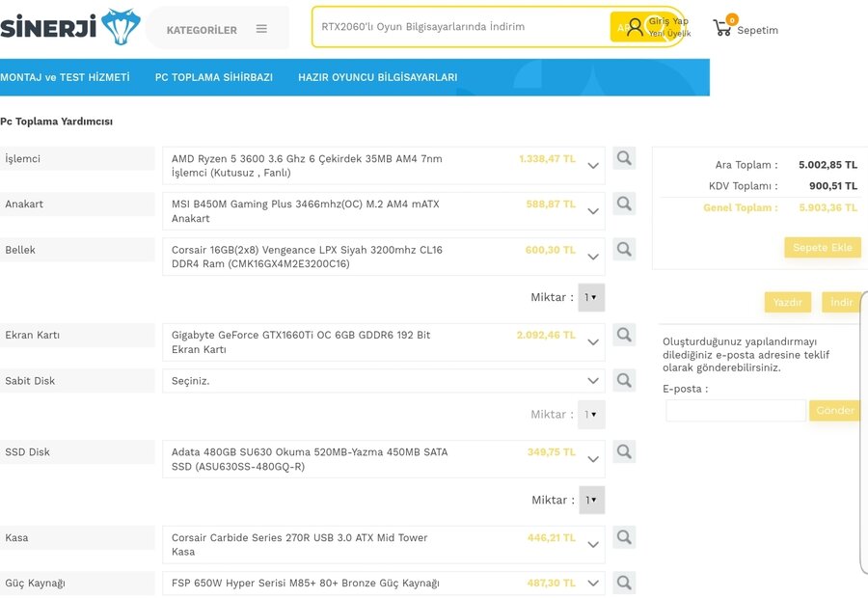The width and height of the screenshot is (868, 598).
Task: Expand the FSP 650W power supply dropdown
Action: [593, 583]
